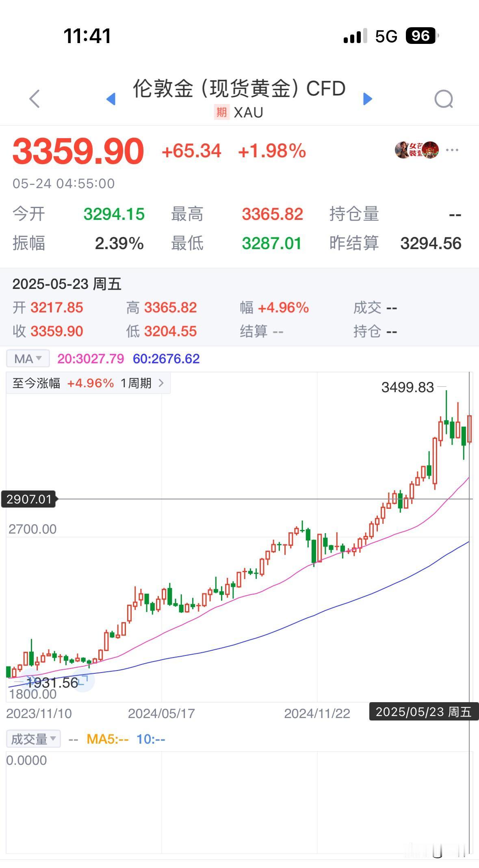The height and width of the screenshot is (868, 479).
Task: Tap the user avatar thumbnails
Action: click(x=417, y=150)
